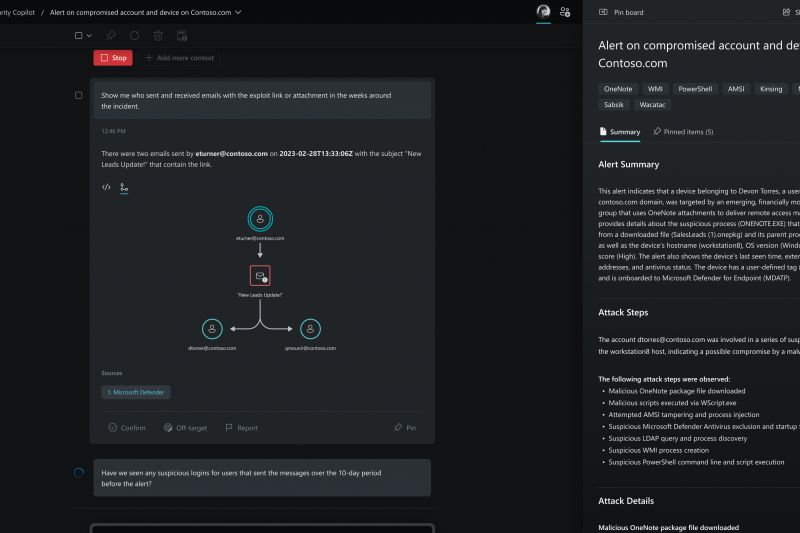Expand the select-all dropdown arrow
Screen dimensions: 800x533
coord(89,36)
